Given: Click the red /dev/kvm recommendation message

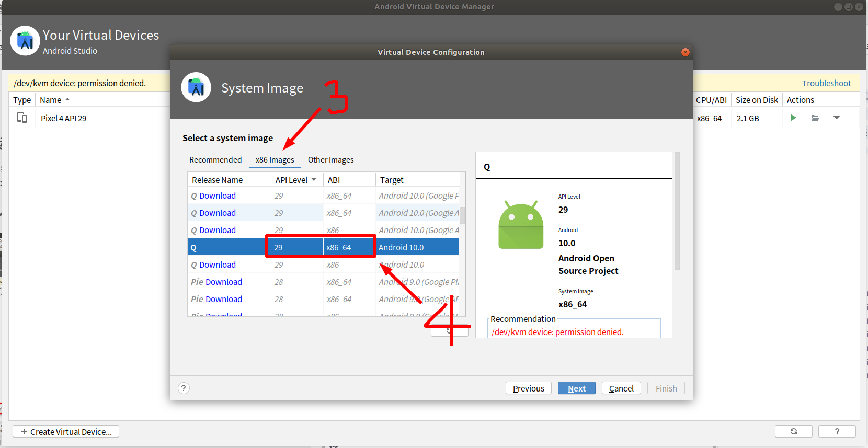Looking at the screenshot, I should [x=557, y=332].
